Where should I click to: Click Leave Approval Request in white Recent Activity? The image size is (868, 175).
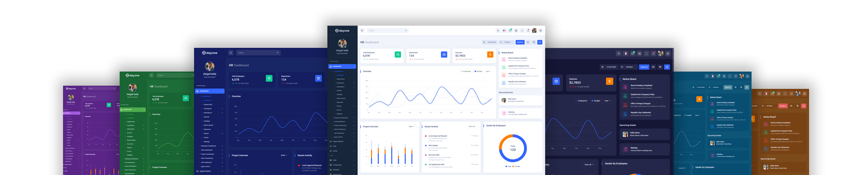(x=438, y=136)
